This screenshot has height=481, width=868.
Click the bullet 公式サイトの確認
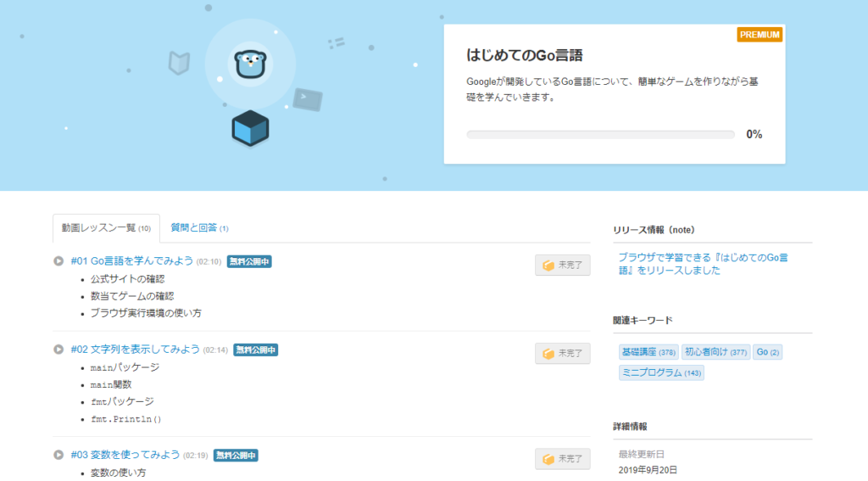click(127, 279)
